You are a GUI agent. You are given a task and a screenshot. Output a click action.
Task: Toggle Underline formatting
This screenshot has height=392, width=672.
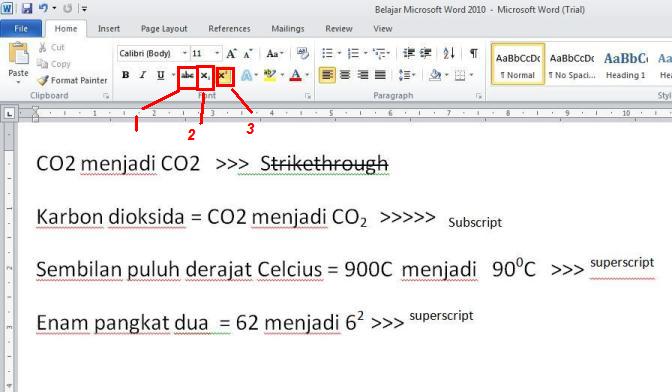pyautogui.click(x=160, y=75)
